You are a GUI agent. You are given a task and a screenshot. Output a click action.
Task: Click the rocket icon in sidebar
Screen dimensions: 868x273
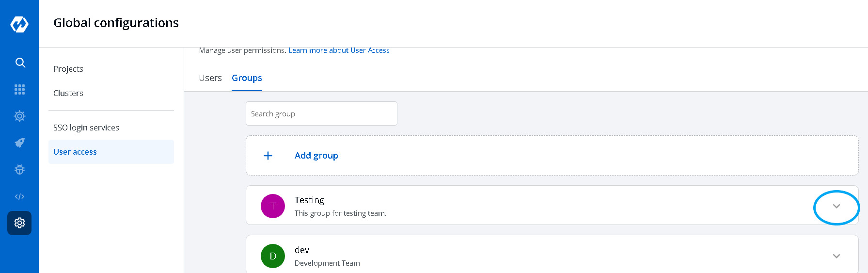(x=20, y=143)
